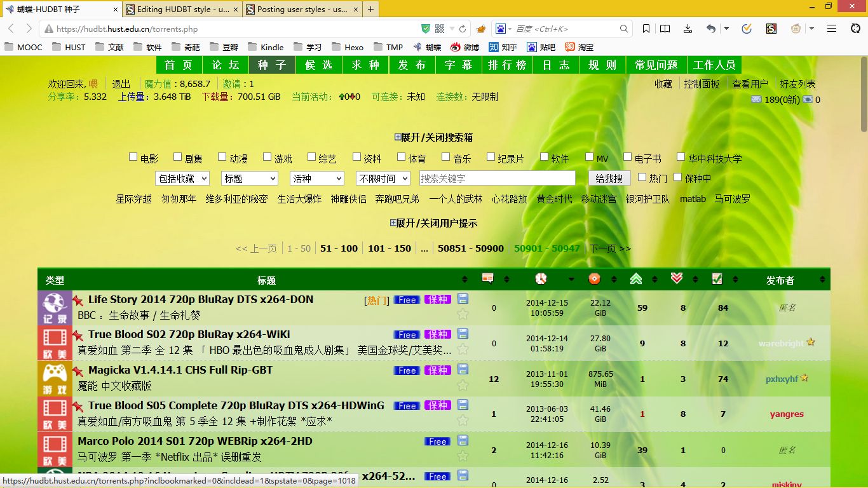Sort by clock time-added column icon
The image size is (868, 488).
541,278
